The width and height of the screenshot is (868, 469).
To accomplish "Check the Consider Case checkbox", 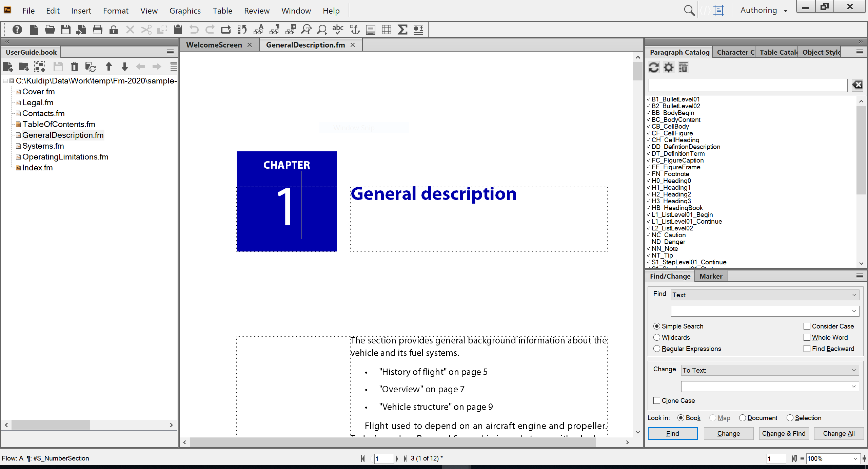I will click(807, 326).
